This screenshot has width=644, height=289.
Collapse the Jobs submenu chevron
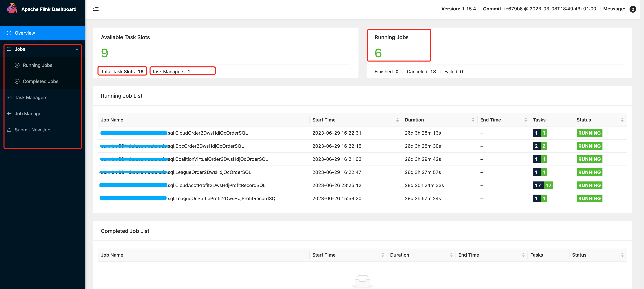(x=77, y=49)
